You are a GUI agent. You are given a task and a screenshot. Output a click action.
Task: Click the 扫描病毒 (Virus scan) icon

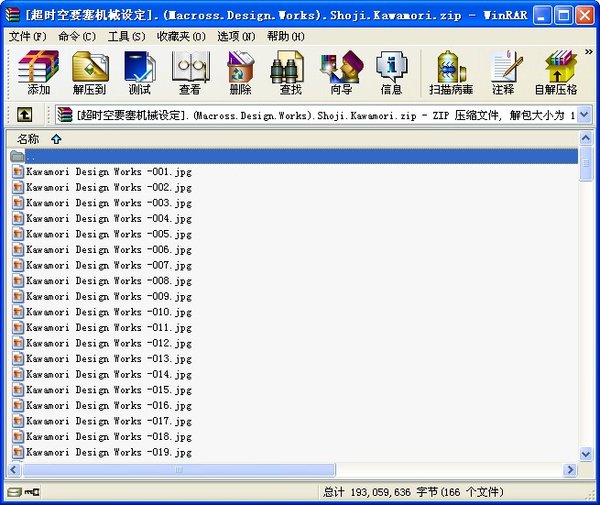(x=451, y=73)
